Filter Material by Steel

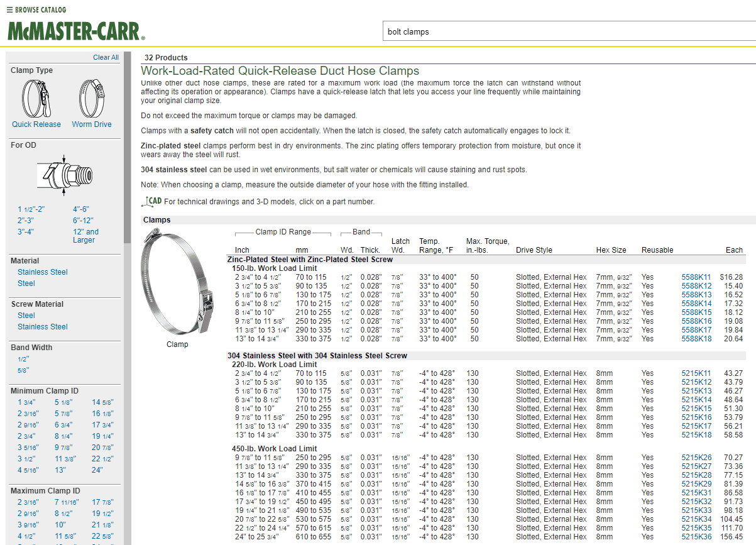[x=26, y=284]
